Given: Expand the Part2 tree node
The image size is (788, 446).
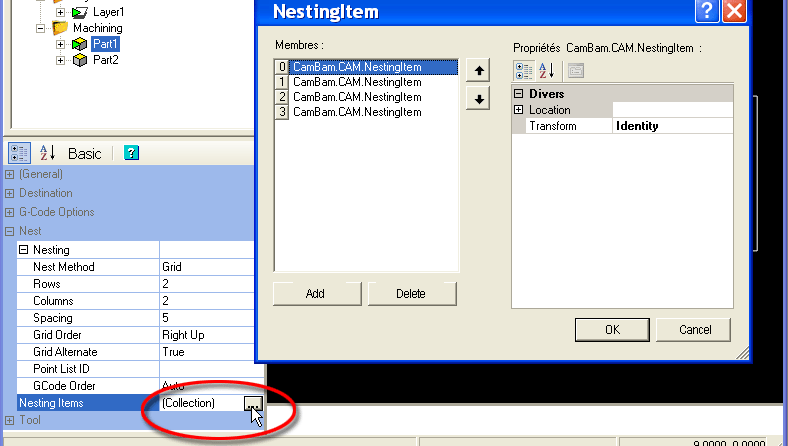Looking at the screenshot, I should coord(60,60).
